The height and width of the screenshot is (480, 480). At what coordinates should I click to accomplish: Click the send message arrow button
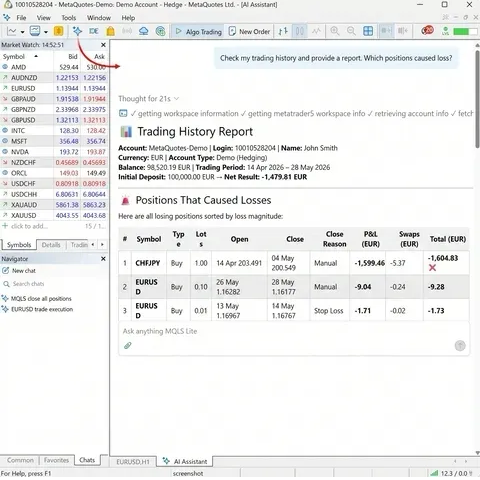click(460, 346)
